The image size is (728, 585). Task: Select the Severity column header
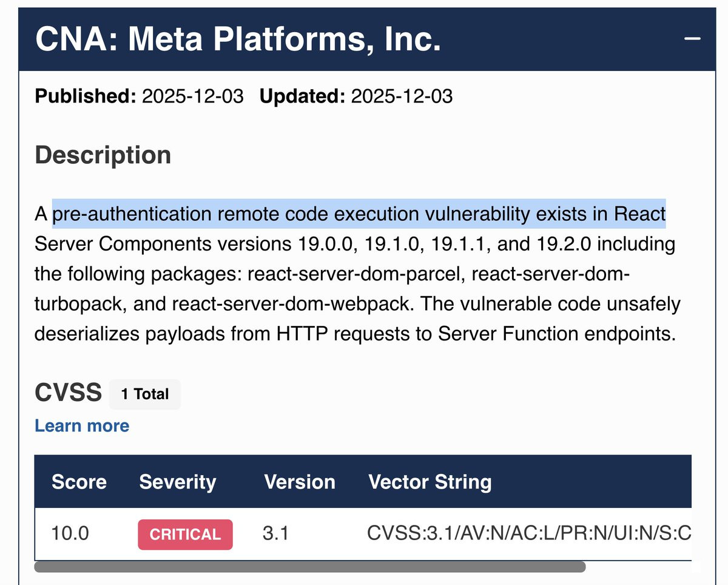point(177,482)
